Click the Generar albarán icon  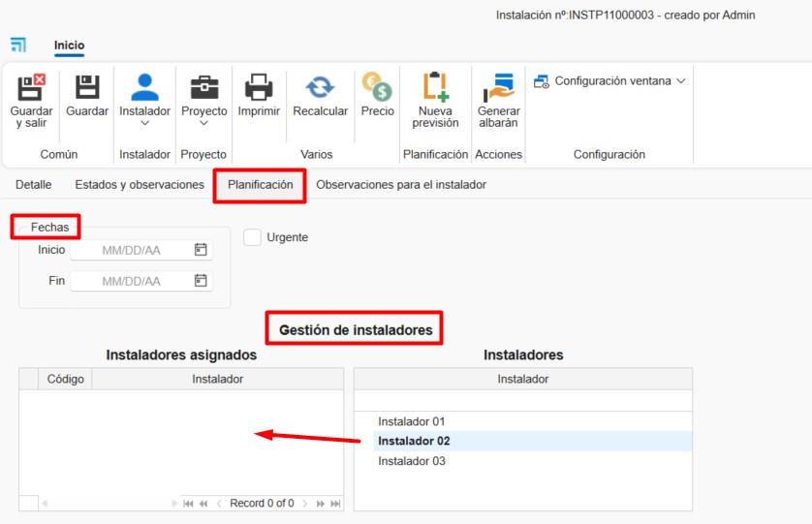(x=498, y=87)
